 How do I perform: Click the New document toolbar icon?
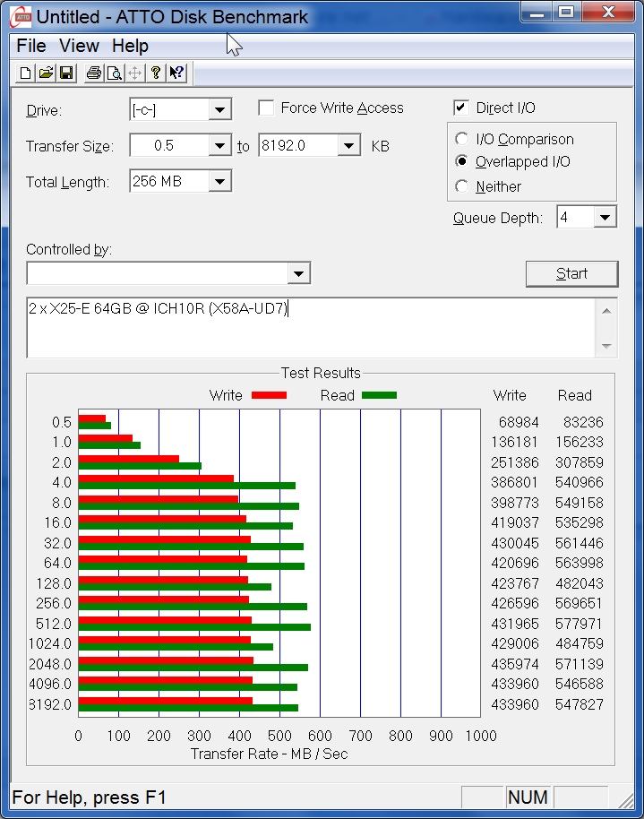tap(25, 73)
